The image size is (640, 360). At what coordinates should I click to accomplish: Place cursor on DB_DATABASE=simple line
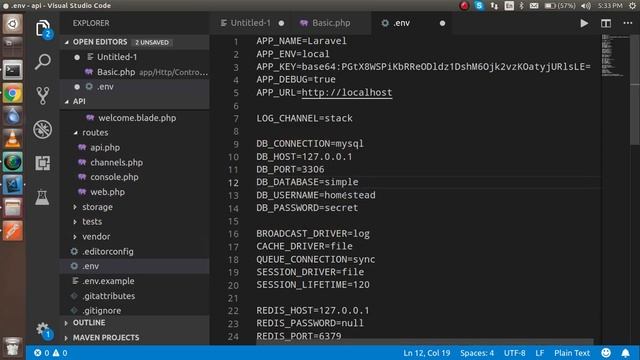[x=307, y=182]
